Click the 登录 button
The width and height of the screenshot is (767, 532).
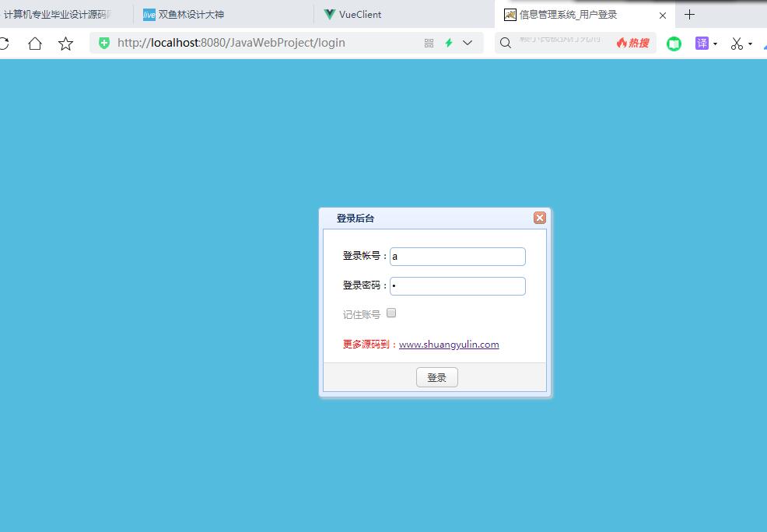click(437, 377)
